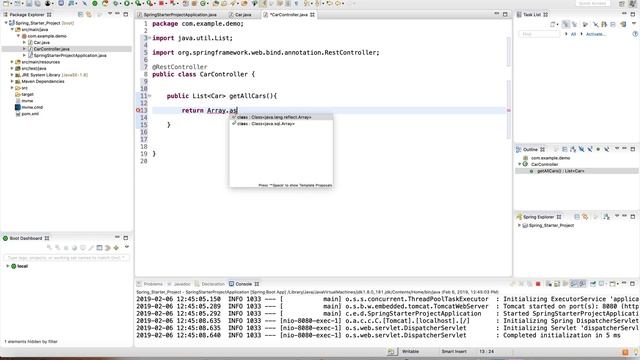Click in the Task List Find field

tap(539, 34)
